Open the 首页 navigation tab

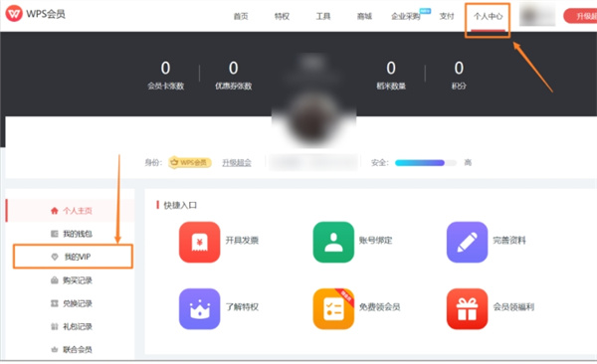click(x=241, y=16)
